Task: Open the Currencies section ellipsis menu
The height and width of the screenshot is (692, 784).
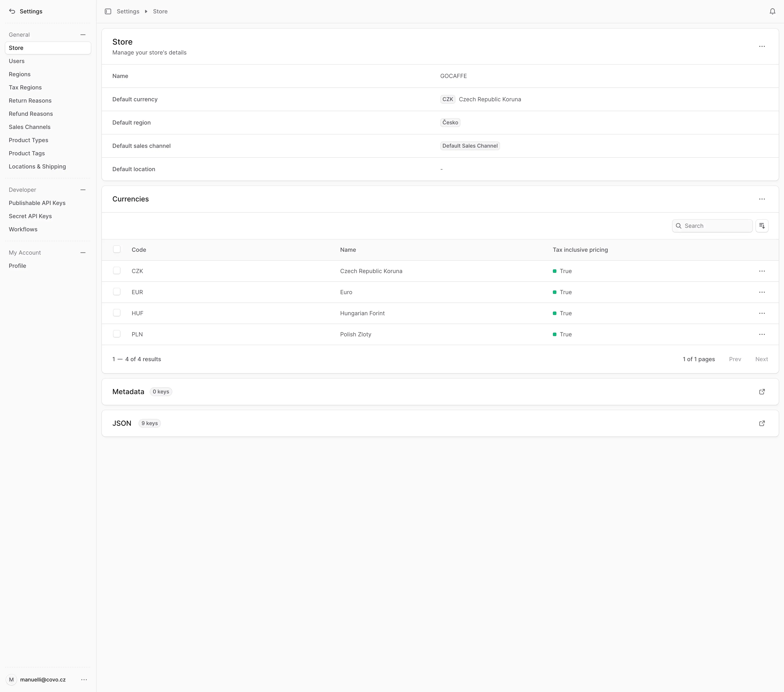Action: 762,199
